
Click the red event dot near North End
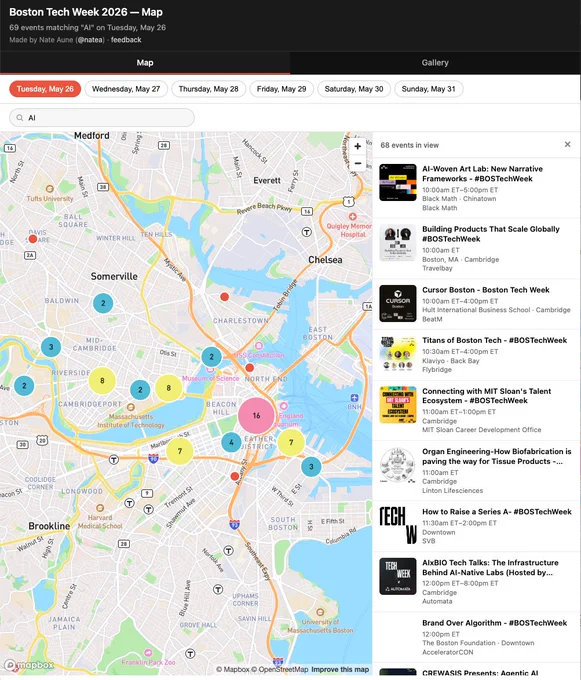pos(249,368)
